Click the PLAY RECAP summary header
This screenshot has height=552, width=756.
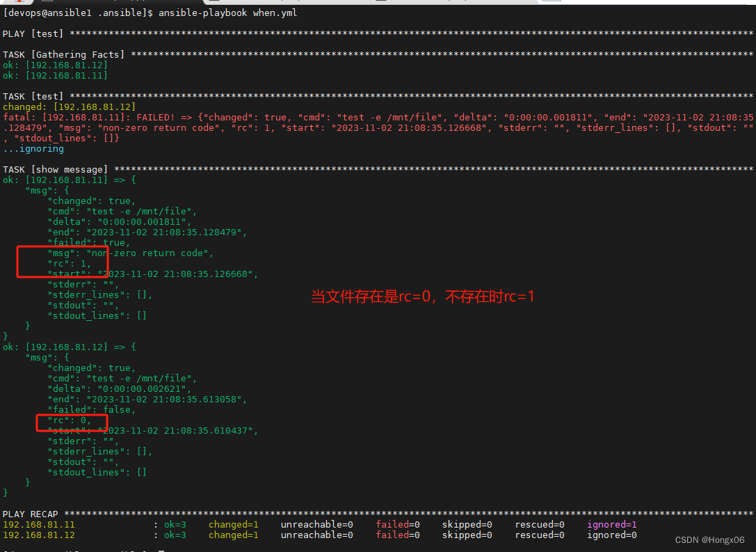click(x=31, y=514)
